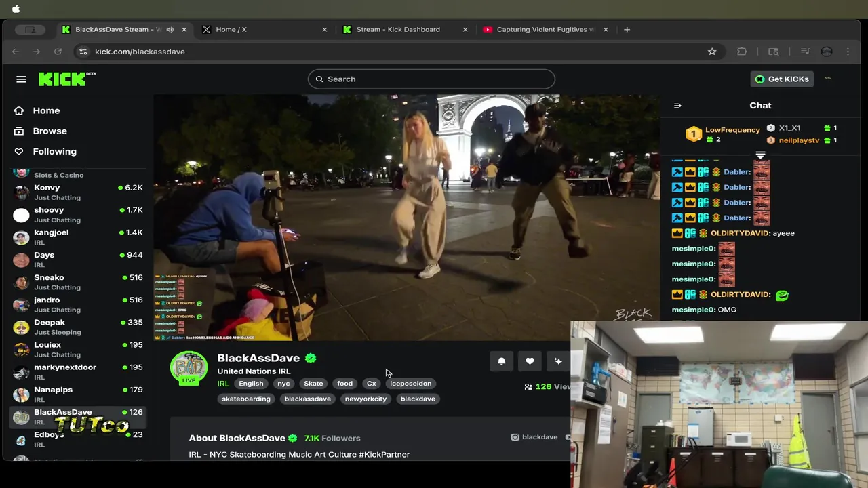Click the skateboarding tag

point(246,399)
